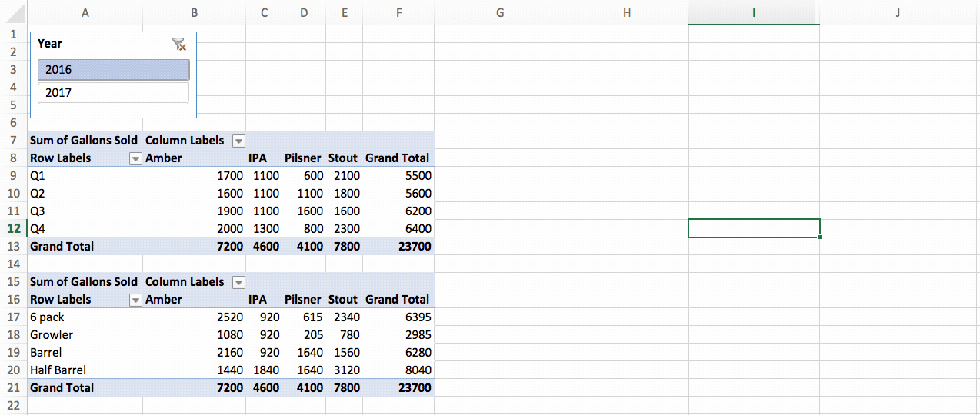Select 2016 in the Year slicer
Screen dimensions: 980x415
[x=113, y=70]
